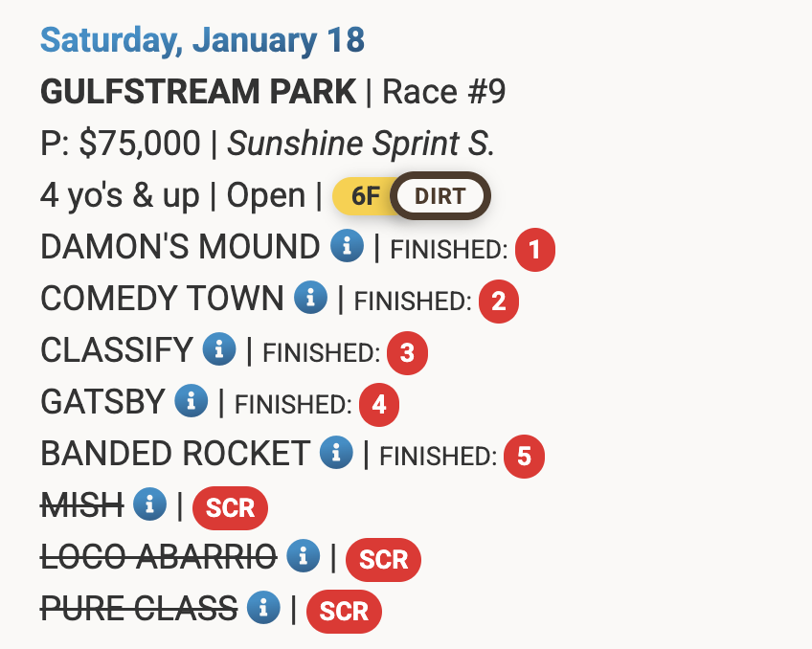Click the Saturday, January 18 date heading
The height and width of the screenshot is (649, 812).
click(x=202, y=40)
